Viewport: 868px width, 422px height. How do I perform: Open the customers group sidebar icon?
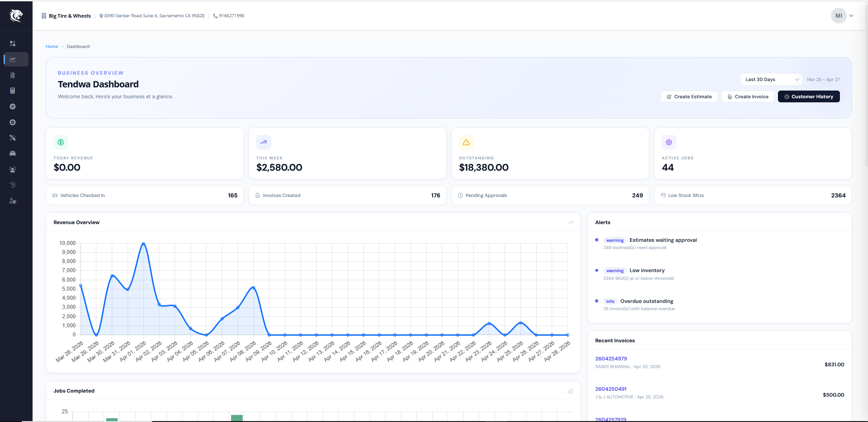coord(13,169)
